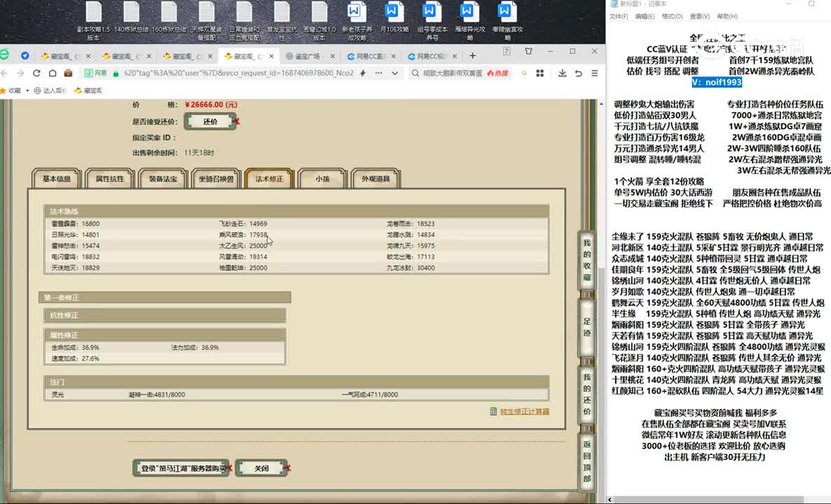Select the 坐骑召唤兽 tab
This screenshot has height=504, width=831.
click(x=217, y=179)
